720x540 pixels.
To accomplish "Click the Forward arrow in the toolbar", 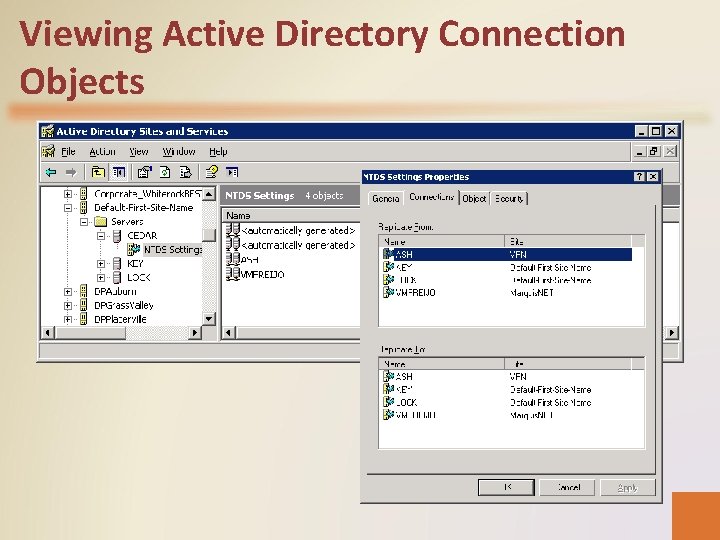I will tap(70, 173).
